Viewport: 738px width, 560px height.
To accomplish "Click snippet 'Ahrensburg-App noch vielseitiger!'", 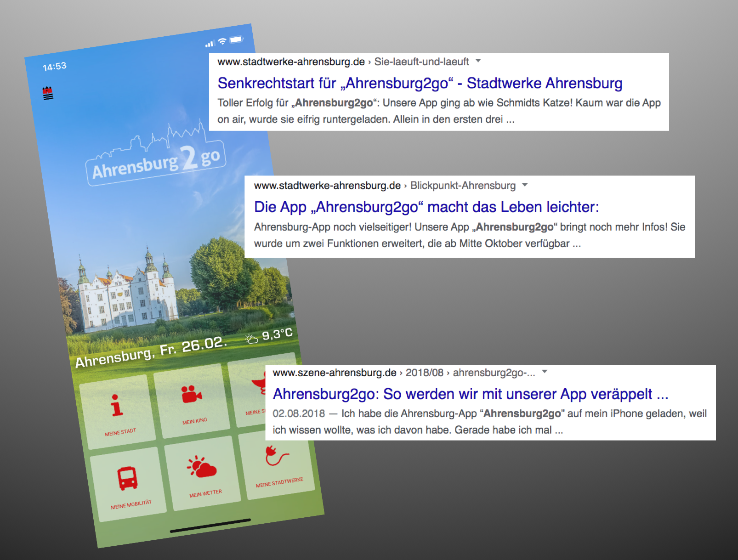I will click(333, 227).
